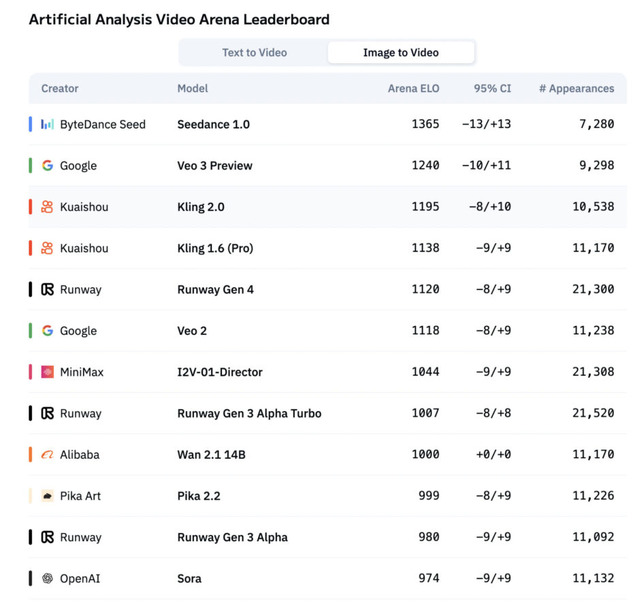Click the 10,538 appearances value

point(593,206)
